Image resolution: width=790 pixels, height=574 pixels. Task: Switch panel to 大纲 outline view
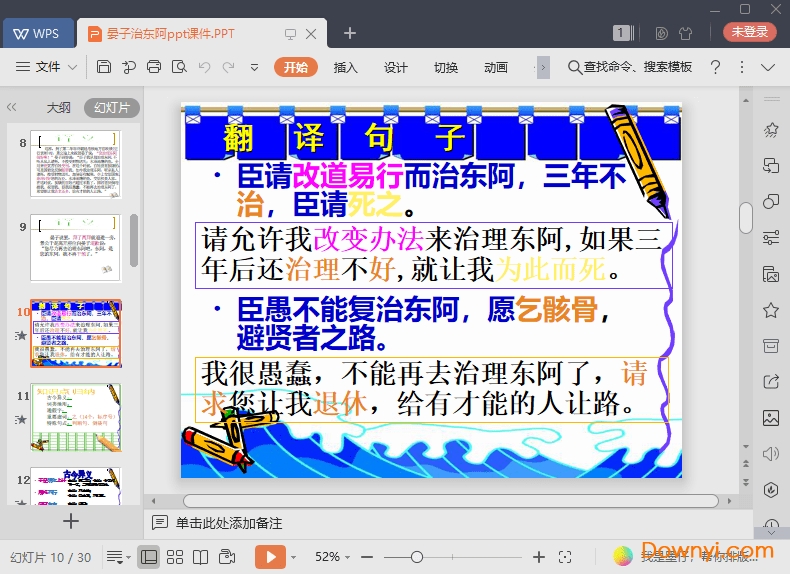point(58,108)
